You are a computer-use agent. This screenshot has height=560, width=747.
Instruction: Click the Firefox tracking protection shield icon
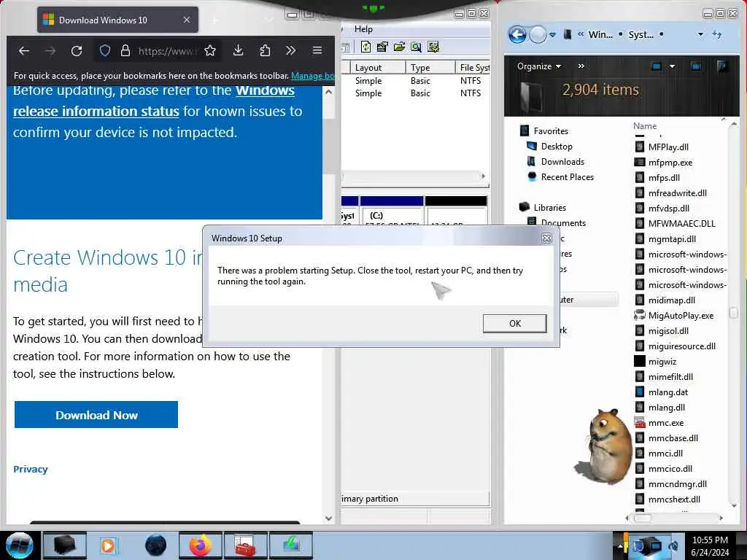pos(105,50)
